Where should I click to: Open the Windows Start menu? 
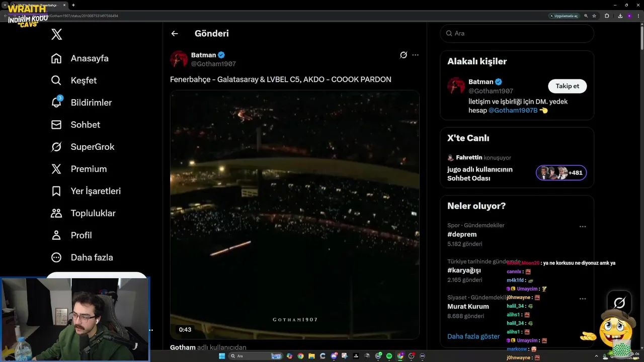[x=222, y=356]
